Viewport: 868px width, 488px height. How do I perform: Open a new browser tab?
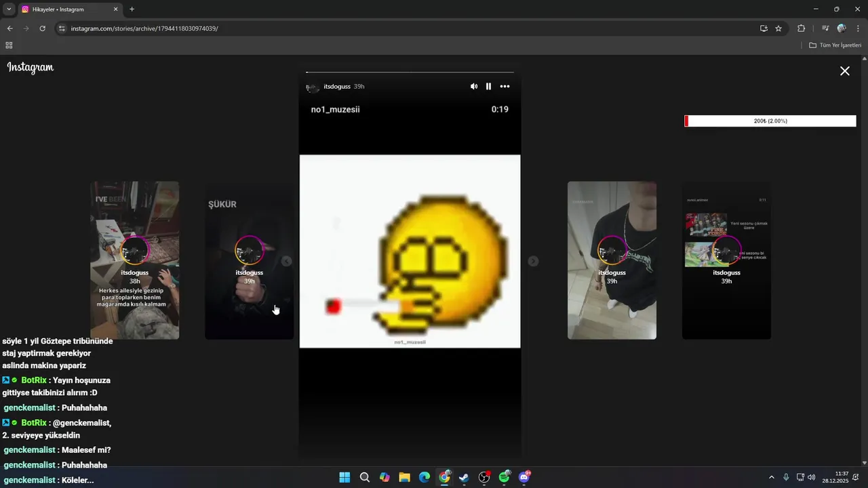(x=132, y=9)
